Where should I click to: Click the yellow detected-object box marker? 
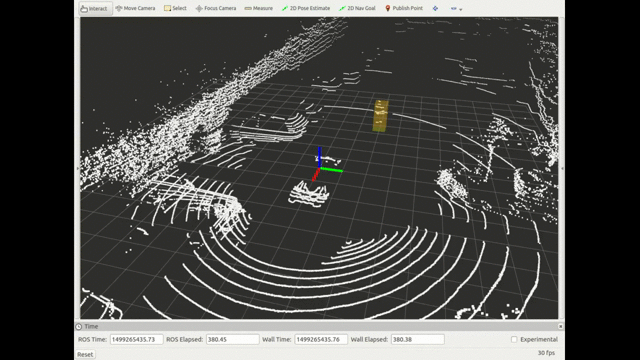(380, 116)
